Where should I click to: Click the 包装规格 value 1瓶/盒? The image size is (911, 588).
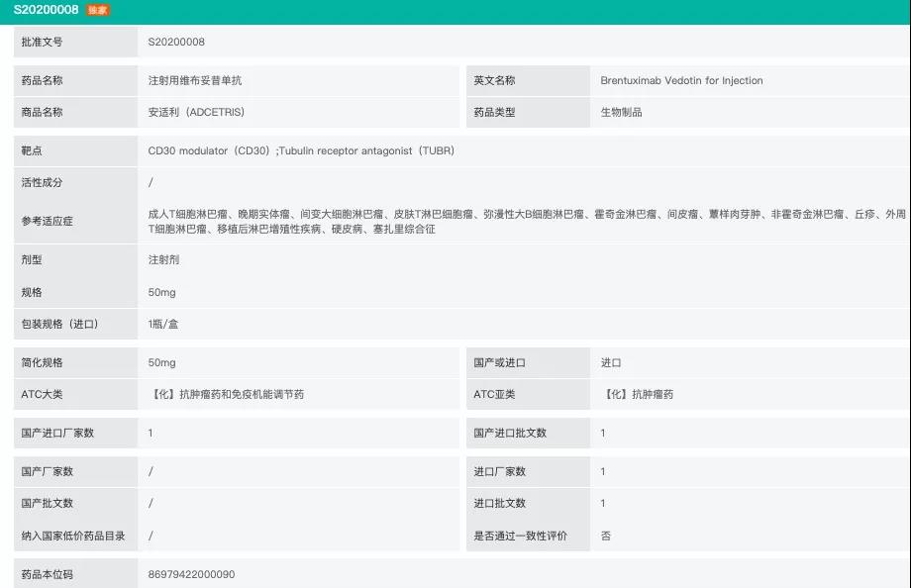(162, 324)
